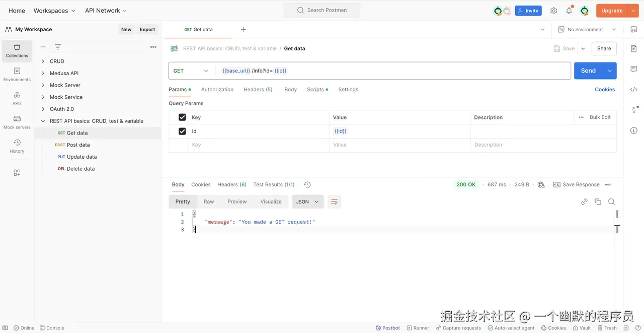Image resolution: width=644 pixels, height=333 pixels.
Task: Toggle the header checkbox selecting all params
Action: (x=182, y=117)
